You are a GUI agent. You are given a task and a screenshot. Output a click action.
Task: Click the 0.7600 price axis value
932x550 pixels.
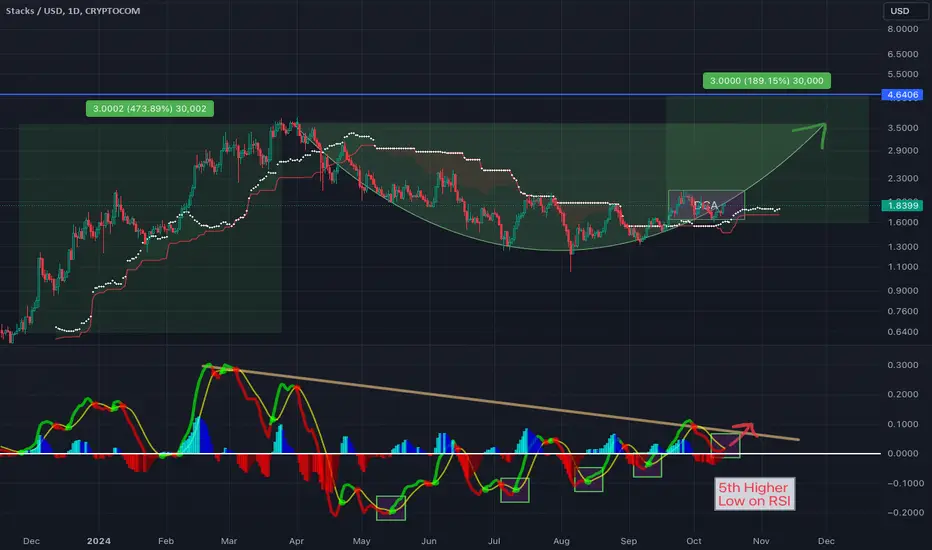tap(903, 311)
